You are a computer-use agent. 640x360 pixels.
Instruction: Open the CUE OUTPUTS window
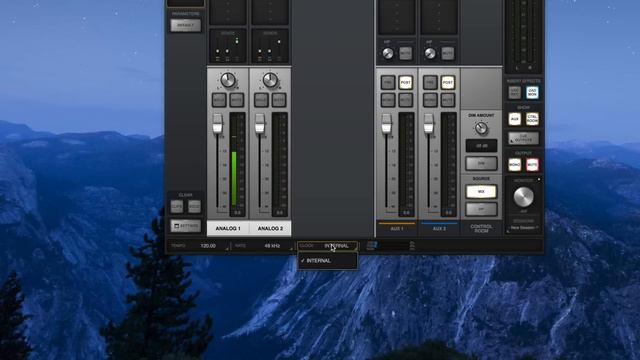coord(523,138)
